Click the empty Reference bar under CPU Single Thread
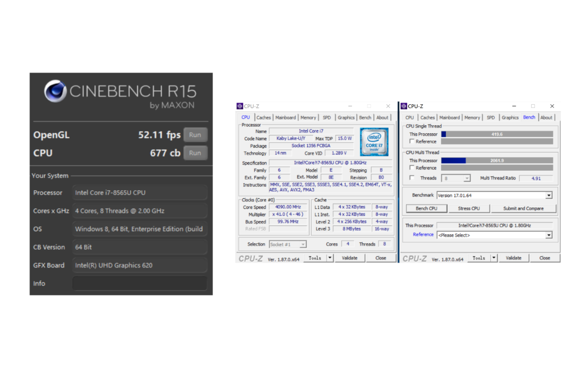The width and height of the screenshot is (588, 368). point(497,142)
